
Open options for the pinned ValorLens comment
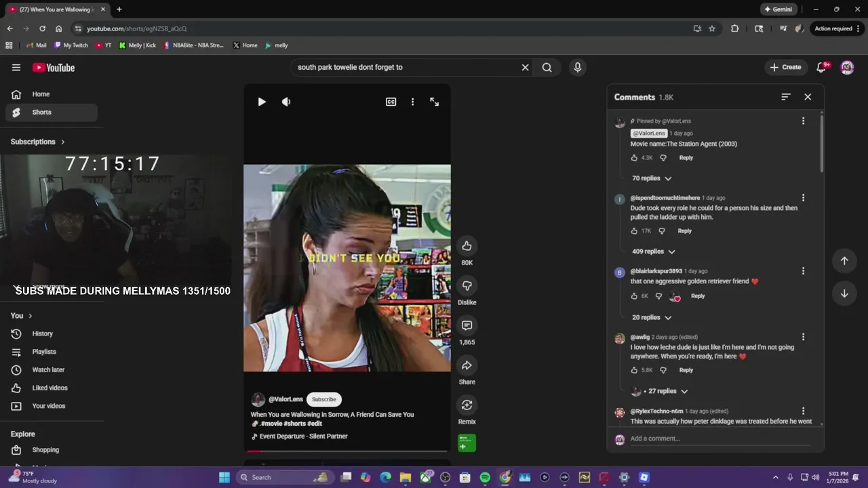point(803,121)
